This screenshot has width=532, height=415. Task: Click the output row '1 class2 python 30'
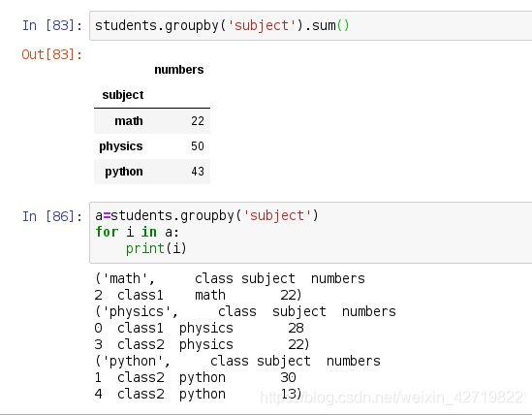pyautogui.click(x=196, y=377)
